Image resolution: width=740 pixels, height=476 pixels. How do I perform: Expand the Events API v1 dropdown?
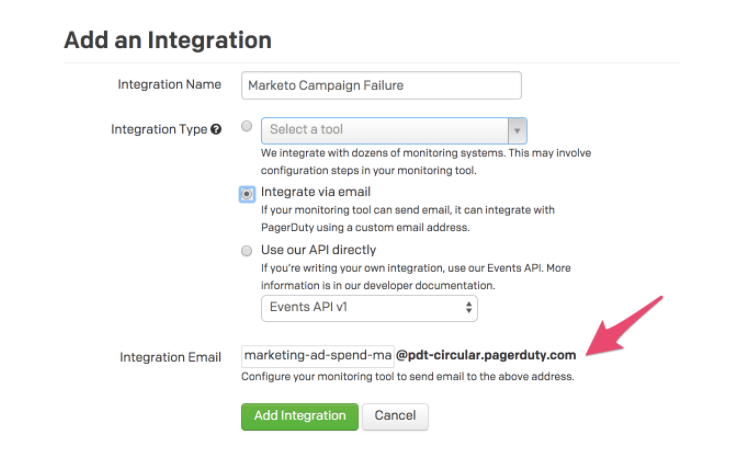click(368, 308)
